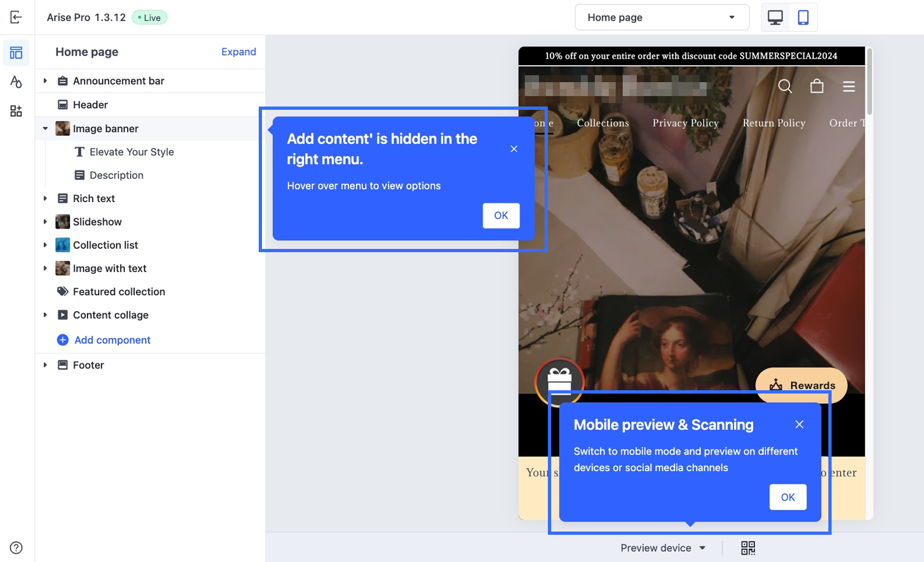The height and width of the screenshot is (562, 924).
Task: Click the Content collage play icon
Action: coord(63,315)
